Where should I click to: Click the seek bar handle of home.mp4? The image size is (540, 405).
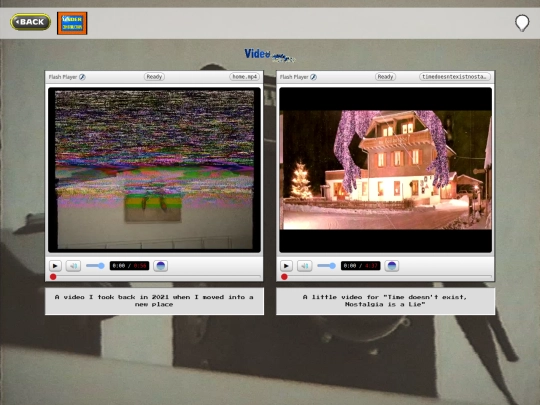click(53, 277)
